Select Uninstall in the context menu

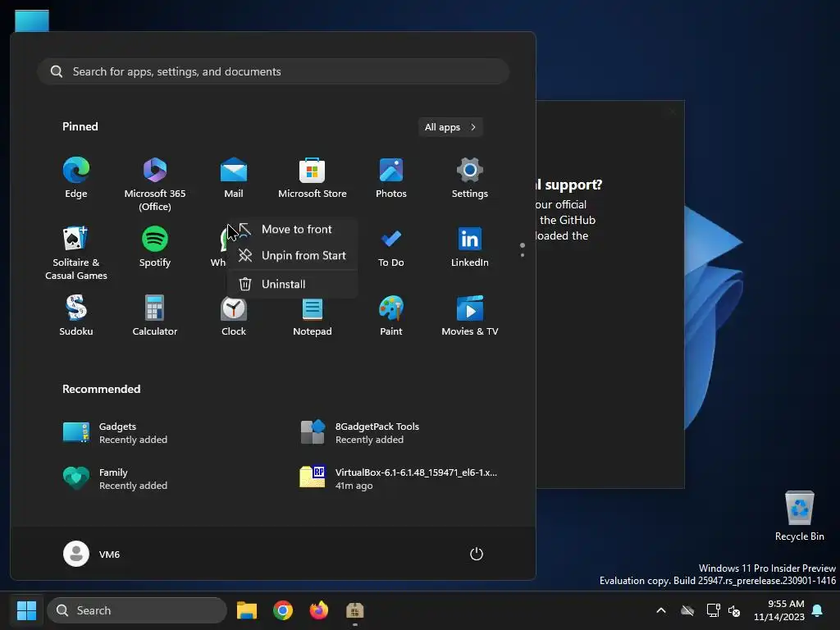(293, 285)
